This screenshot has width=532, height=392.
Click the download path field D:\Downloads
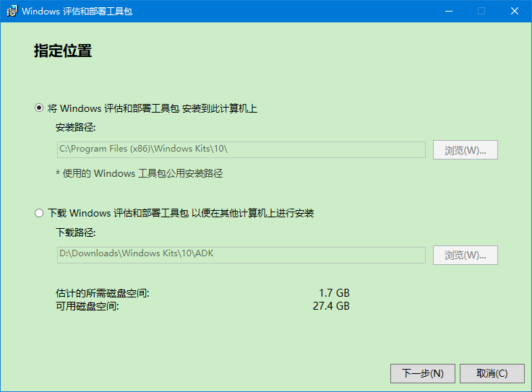point(241,255)
